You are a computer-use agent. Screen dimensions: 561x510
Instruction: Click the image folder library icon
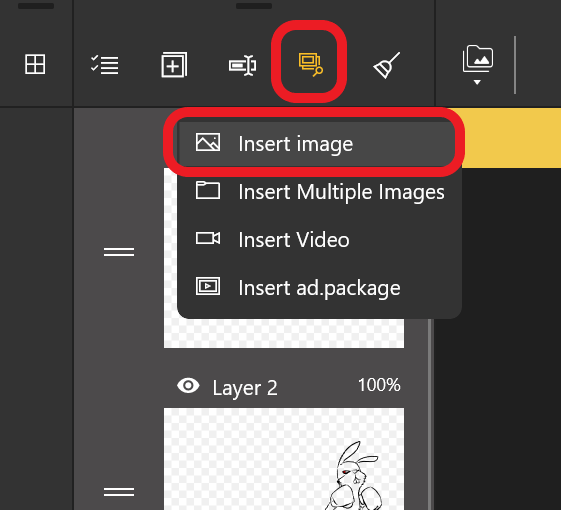[478, 59]
